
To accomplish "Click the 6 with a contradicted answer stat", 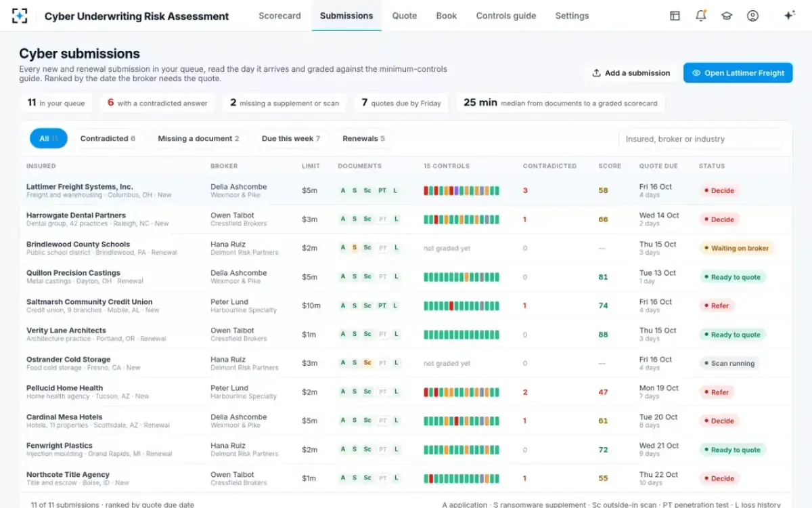I will 158,103.
